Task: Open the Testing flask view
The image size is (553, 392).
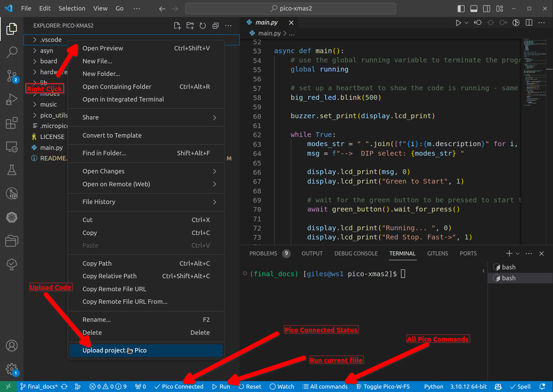Action: (12, 170)
